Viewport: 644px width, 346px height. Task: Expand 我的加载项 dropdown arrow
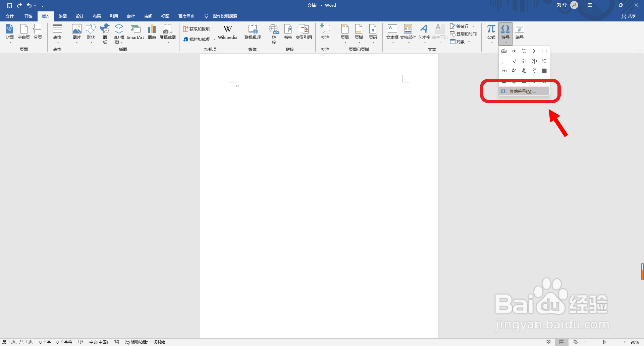click(214, 40)
